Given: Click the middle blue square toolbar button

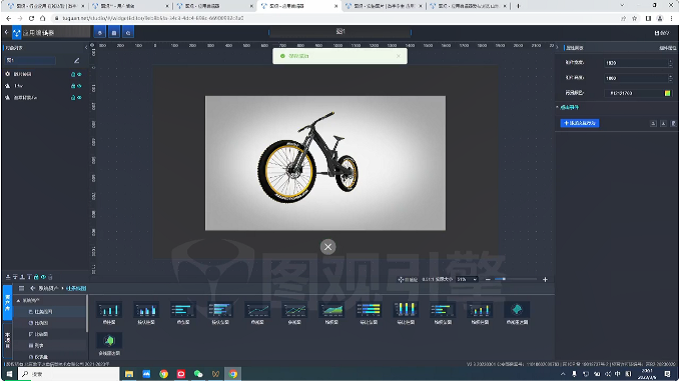Looking at the screenshot, I should [x=114, y=33].
